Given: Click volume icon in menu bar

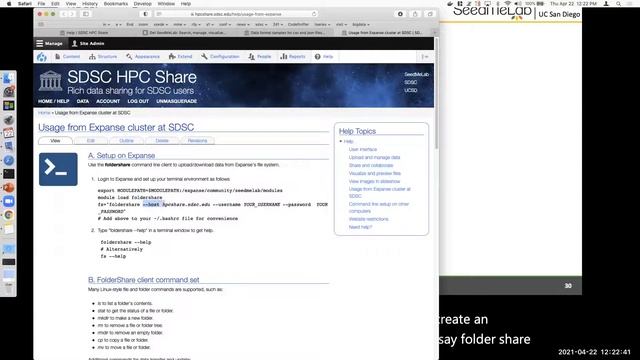Looking at the screenshot, I should coord(518,4).
